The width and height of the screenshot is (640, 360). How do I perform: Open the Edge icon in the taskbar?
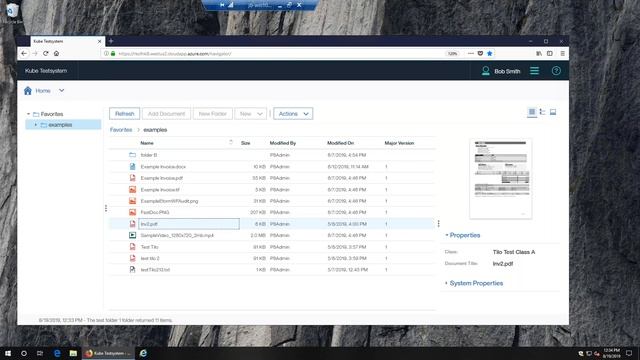(57, 353)
